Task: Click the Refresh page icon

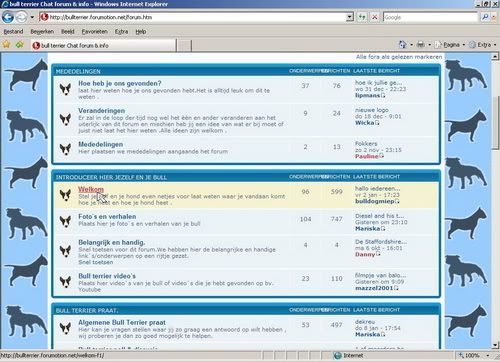Action: coord(362,17)
